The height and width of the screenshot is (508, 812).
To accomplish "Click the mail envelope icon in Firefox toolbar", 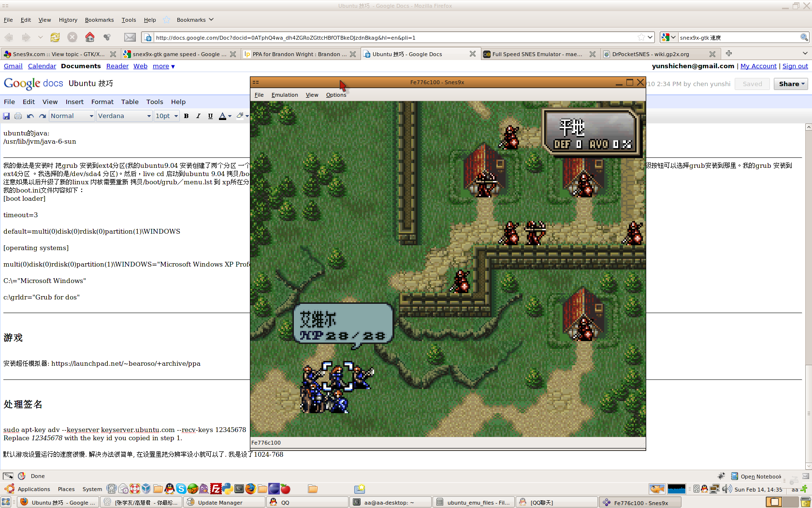I will pyautogui.click(x=130, y=37).
